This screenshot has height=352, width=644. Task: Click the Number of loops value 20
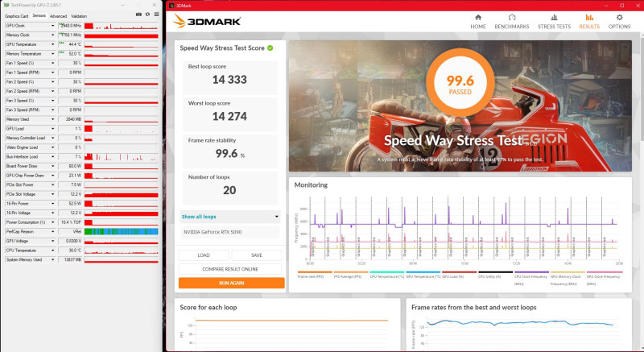click(x=229, y=190)
